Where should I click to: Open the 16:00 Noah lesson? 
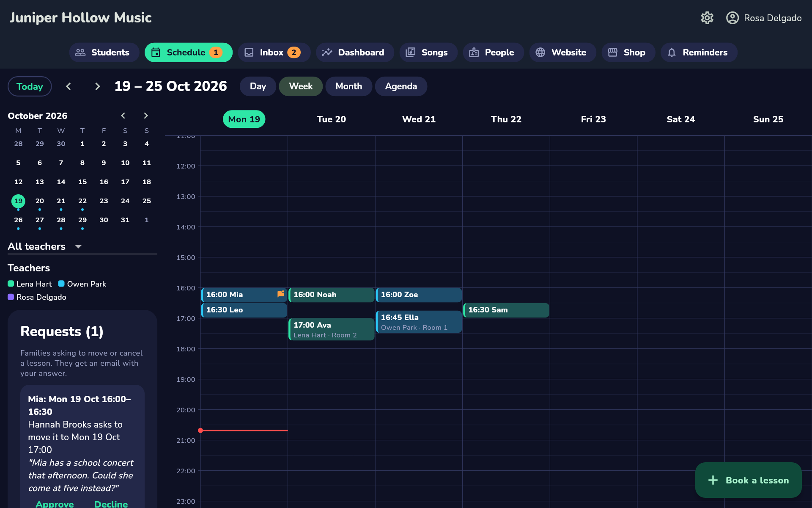(x=332, y=295)
